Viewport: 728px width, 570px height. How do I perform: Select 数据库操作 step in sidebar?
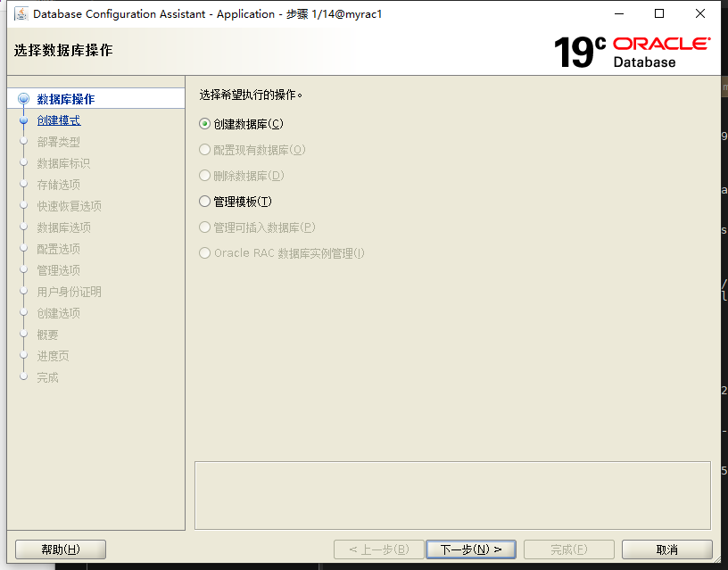[x=65, y=99]
